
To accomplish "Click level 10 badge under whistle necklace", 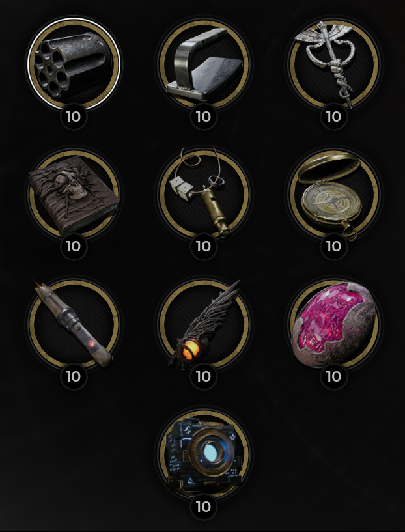I will [204, 247].
